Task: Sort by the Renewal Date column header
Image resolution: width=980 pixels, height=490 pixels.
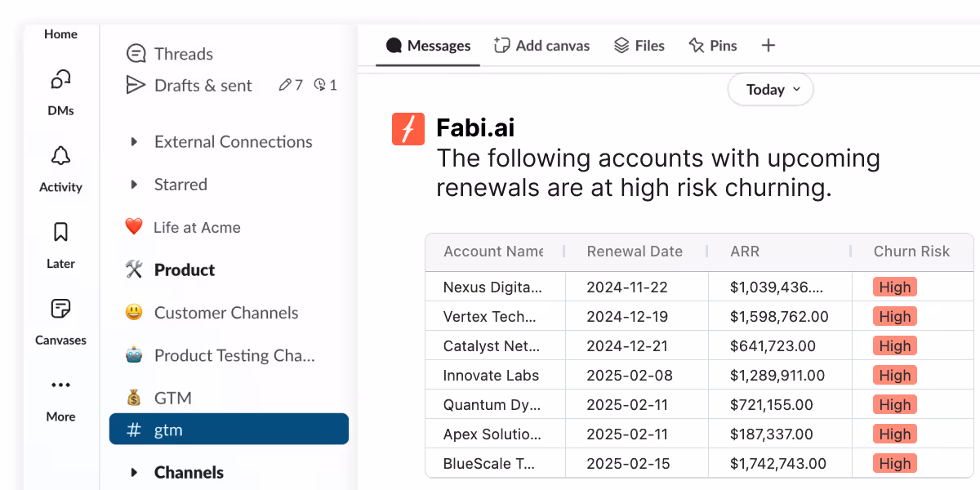Action: pyautogui.click(x=635, y=252)
